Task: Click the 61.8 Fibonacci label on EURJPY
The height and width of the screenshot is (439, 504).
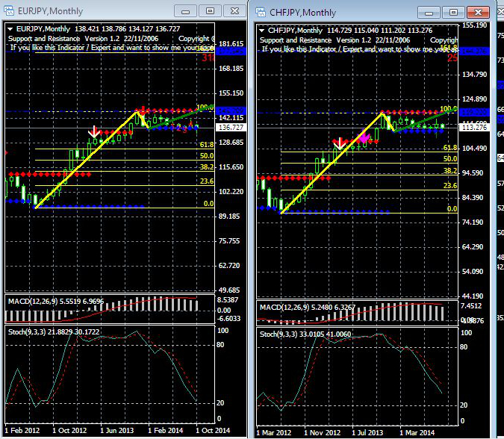Action: 207,145
